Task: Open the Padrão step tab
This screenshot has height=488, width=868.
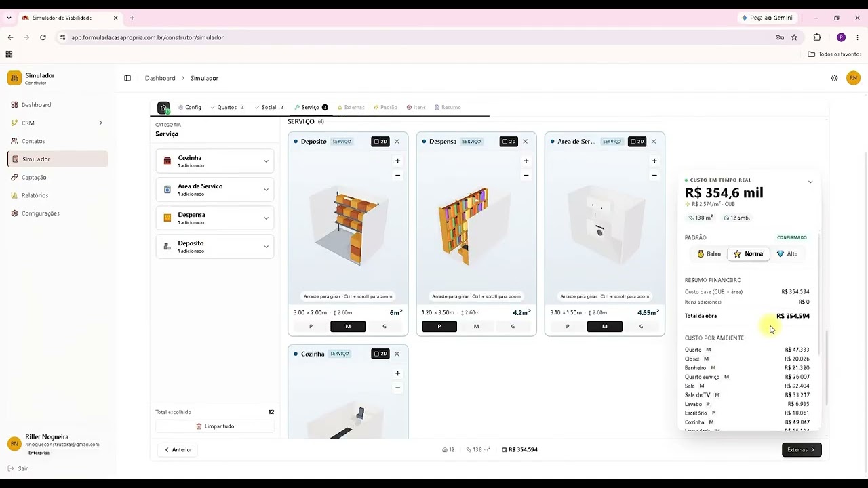Action: [x=385, y=108]
